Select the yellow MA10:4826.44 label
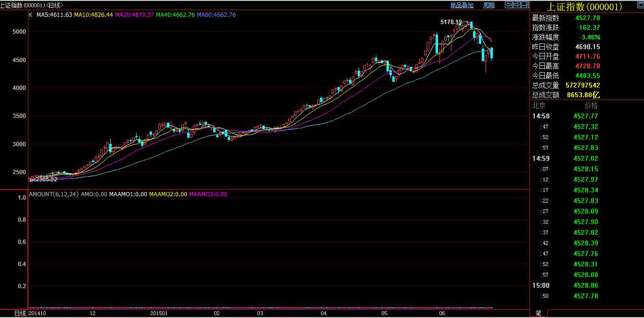This screenshot has height=318, width=644. pyautogui.click(x=93, y=15)
